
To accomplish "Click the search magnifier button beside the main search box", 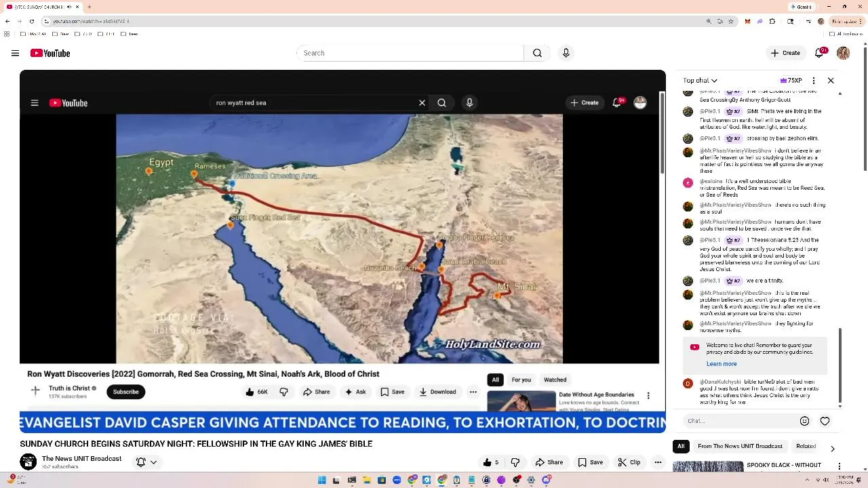I will tap(537, 53).
